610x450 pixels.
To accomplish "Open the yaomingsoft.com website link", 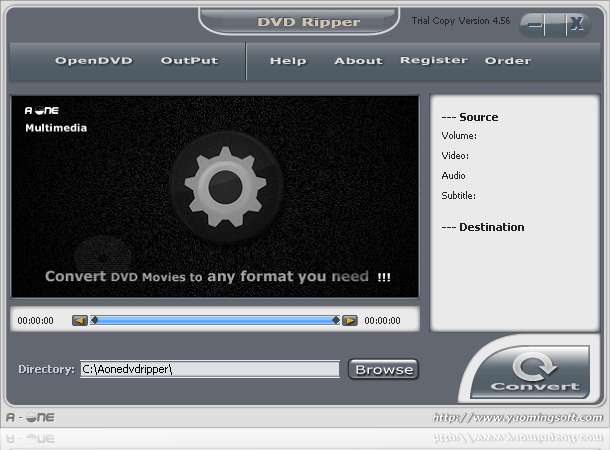I will 517,418.
